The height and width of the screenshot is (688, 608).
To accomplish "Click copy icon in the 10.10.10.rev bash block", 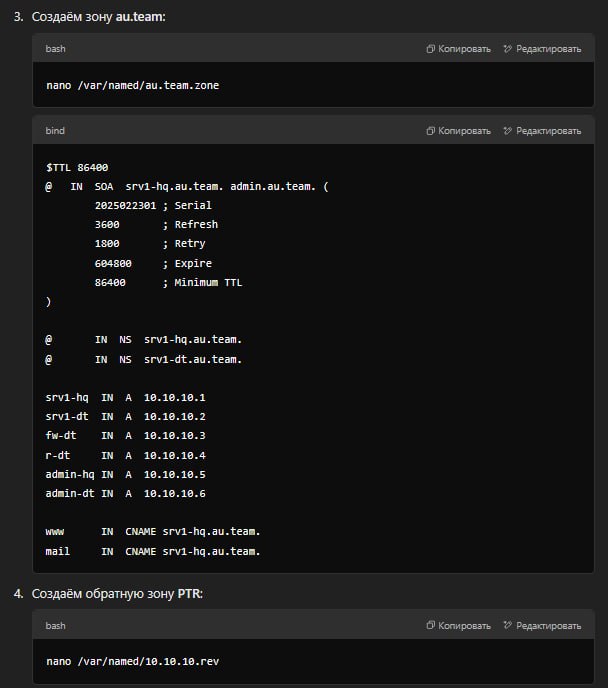I will [431, 625].
